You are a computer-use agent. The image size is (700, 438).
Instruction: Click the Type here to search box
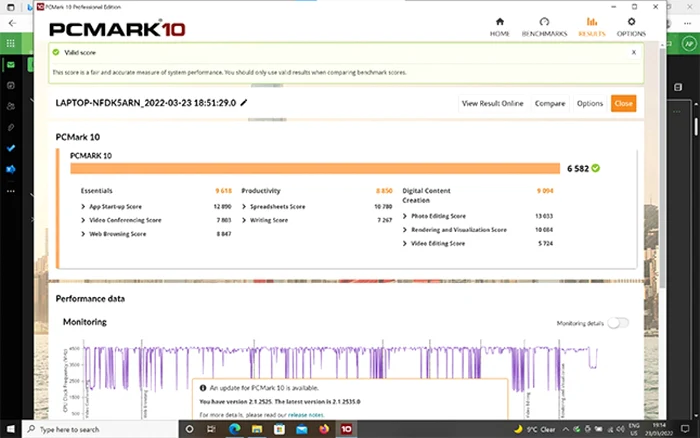tap(100, 429)
